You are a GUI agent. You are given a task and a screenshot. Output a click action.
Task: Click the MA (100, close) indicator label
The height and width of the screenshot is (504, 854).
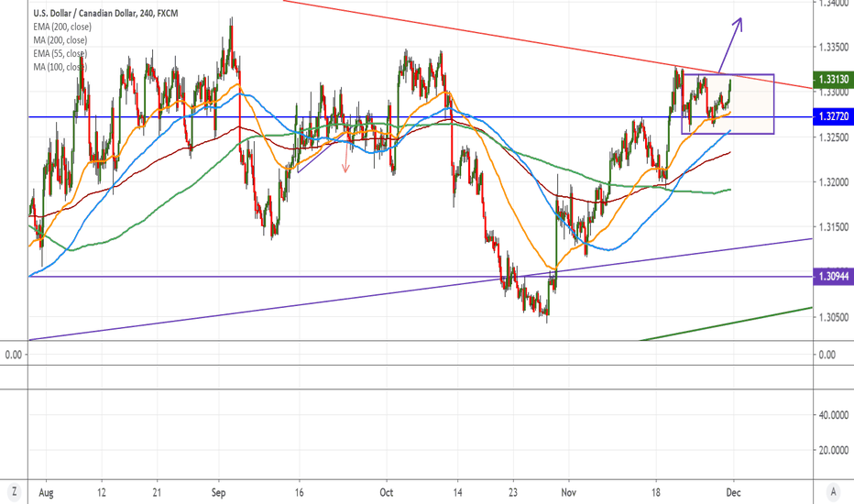click(x=59, y=67)
